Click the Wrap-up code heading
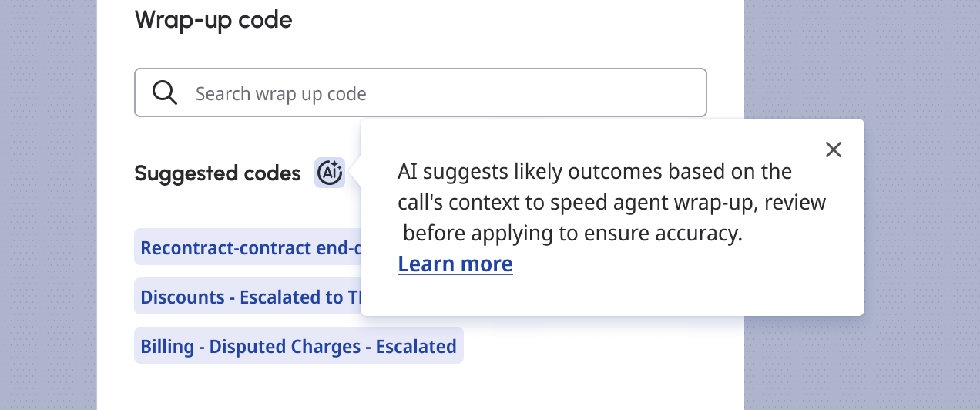The image size is (980, 410). click(x=213, y=20)
